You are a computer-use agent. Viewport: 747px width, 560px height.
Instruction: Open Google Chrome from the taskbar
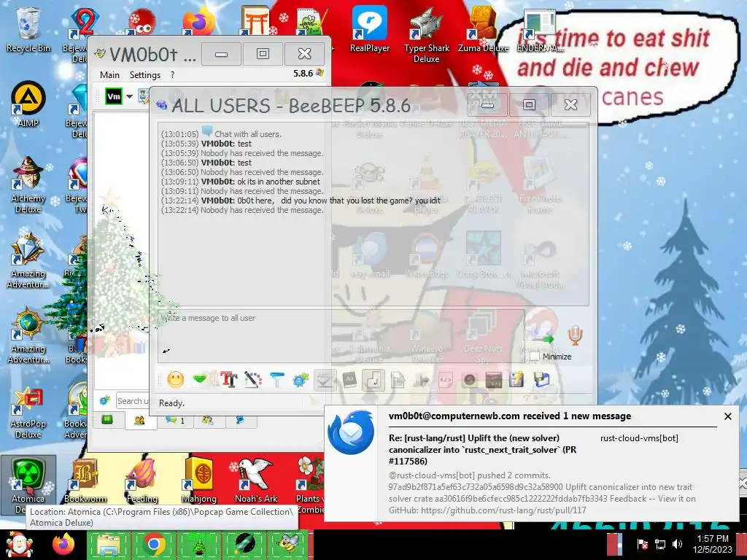click(153, 544)
